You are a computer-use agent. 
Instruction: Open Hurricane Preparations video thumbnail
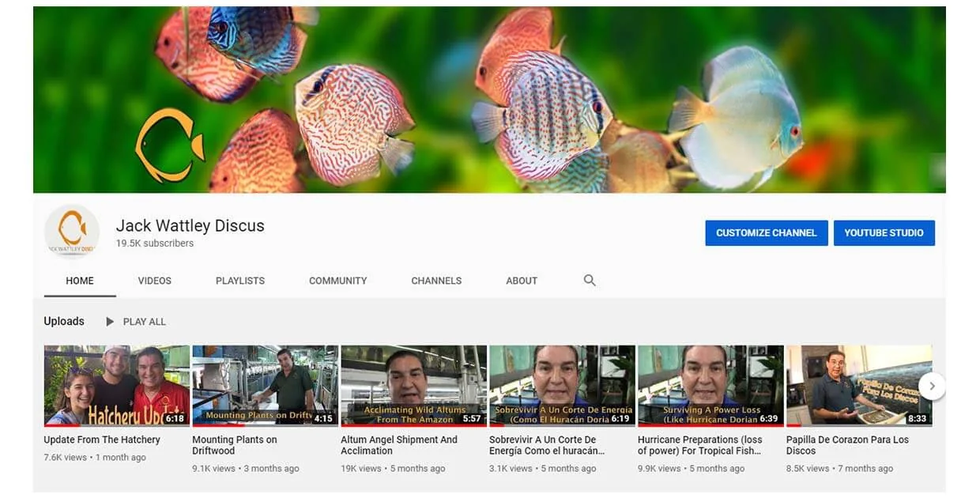[710, 386]
